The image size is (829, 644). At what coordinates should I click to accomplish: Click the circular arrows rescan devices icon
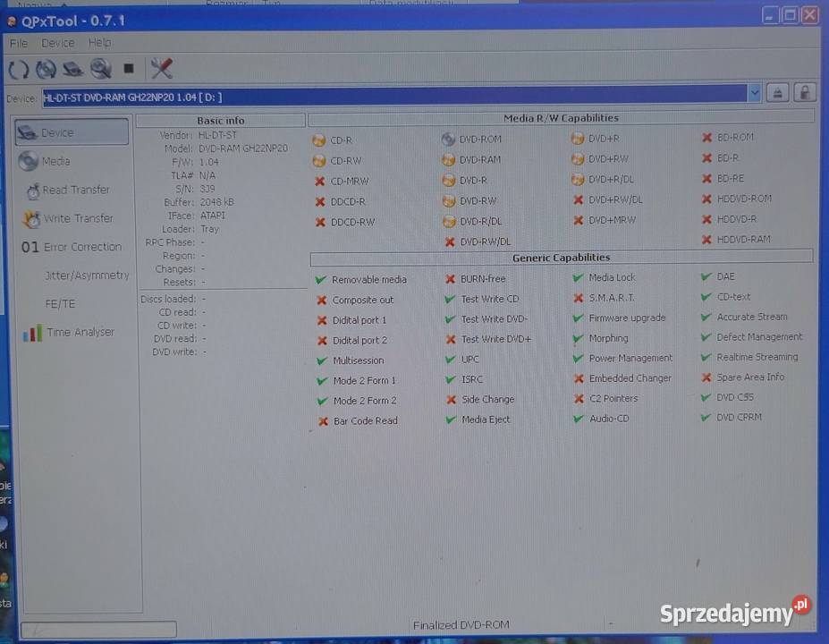coord(19,69)
